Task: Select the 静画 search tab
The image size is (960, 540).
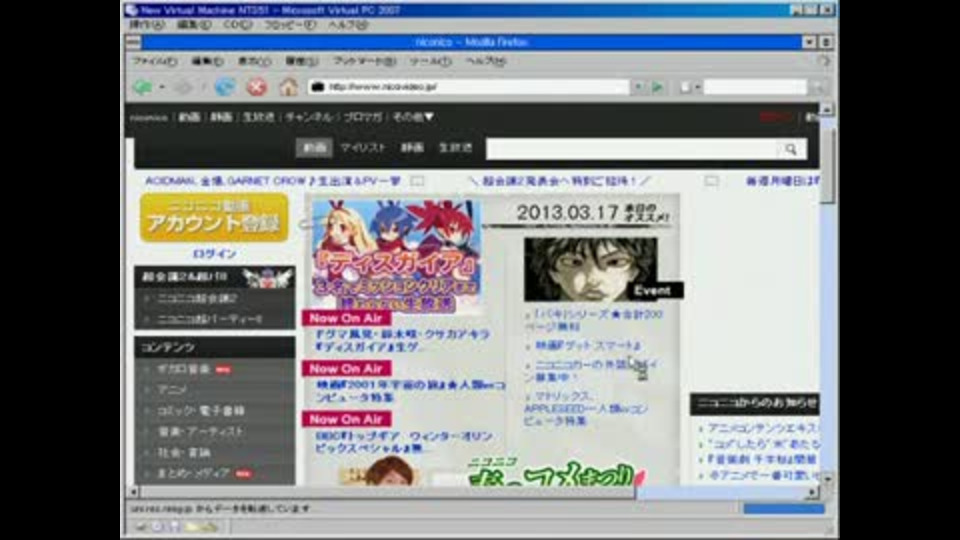Action: point(412,148)
